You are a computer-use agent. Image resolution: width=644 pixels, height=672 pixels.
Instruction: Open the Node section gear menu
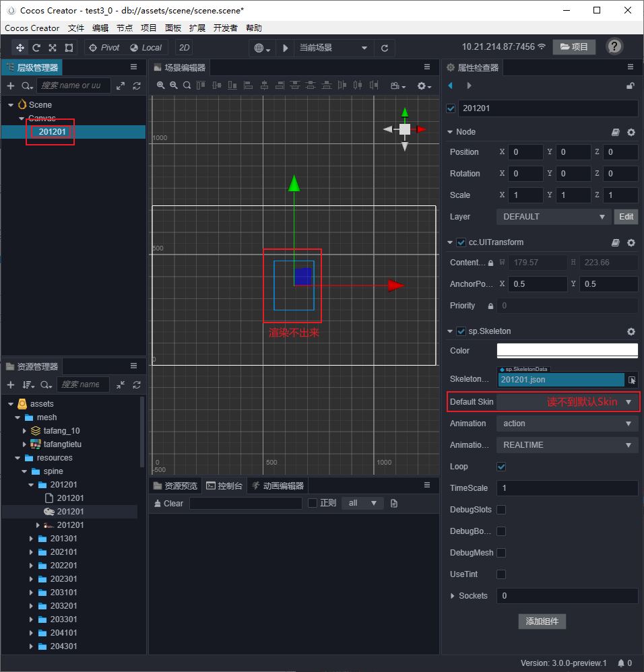[x=631, y=133]
